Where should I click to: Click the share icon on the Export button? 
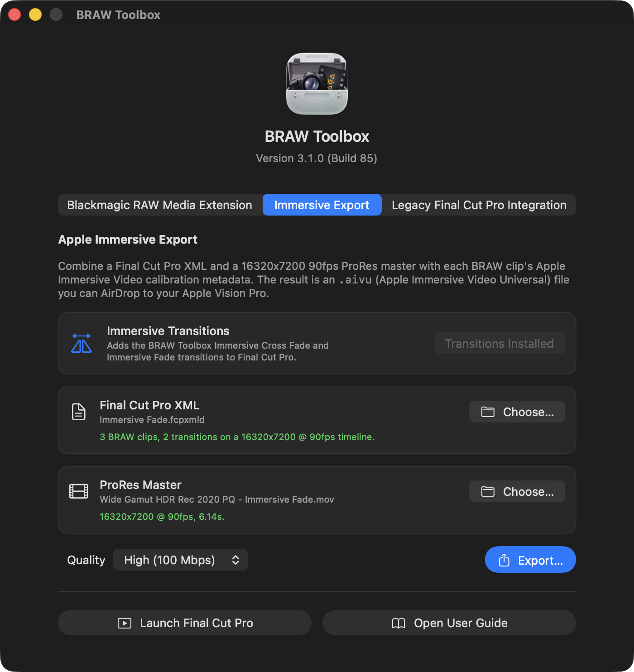pos(504,560)
